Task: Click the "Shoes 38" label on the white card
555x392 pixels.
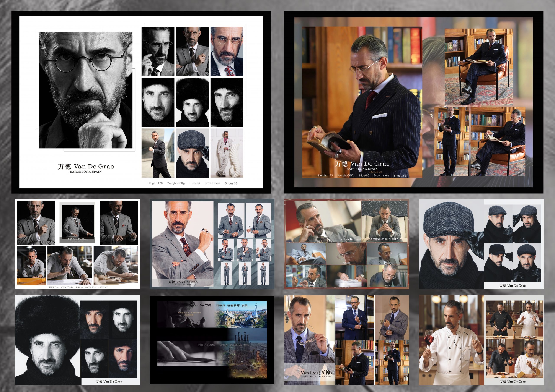Action: pyautogui.click(x=231, y=183)
